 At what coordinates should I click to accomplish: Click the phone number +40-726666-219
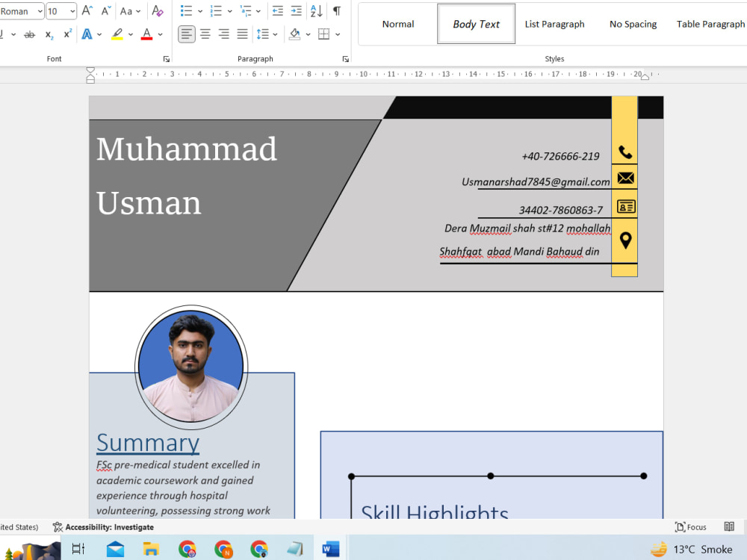[560, 156]
